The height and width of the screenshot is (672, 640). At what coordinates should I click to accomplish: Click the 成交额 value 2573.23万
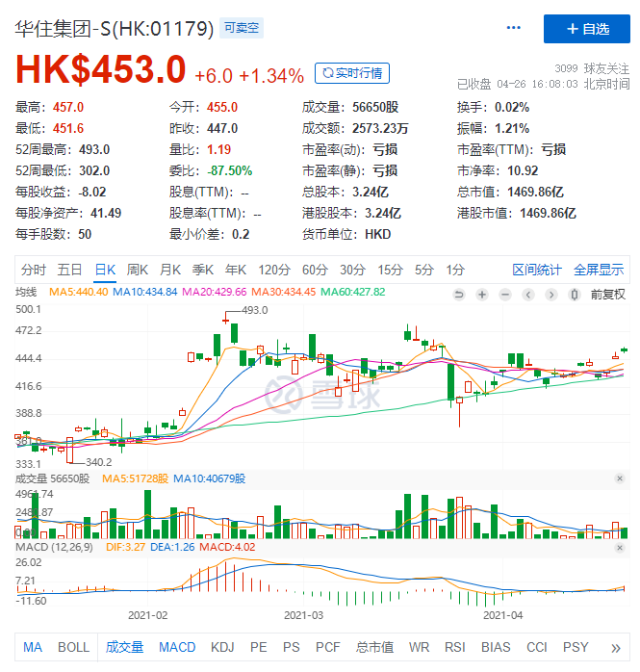(x=380, y=128)
